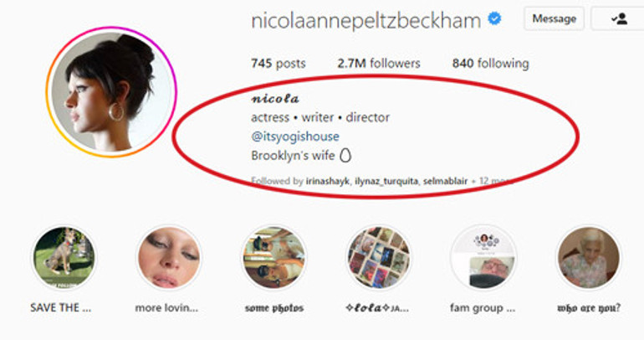Image resolution: width=644 pixels, height=340 pixels.
Task: View the 2.7M followers list
Action: pyautogui.click(x=379, y=64)
